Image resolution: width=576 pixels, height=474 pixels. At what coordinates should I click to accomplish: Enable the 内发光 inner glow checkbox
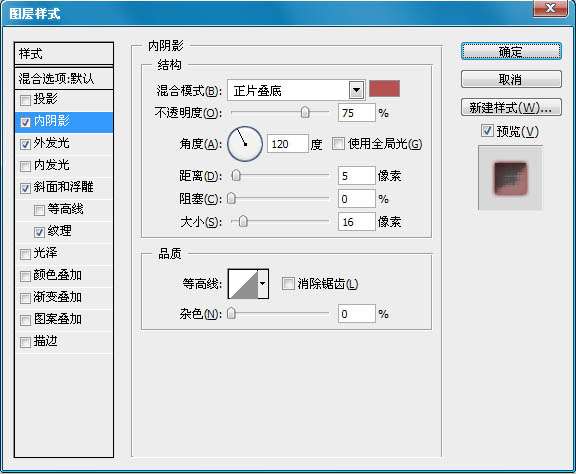(x=25, y=166)
